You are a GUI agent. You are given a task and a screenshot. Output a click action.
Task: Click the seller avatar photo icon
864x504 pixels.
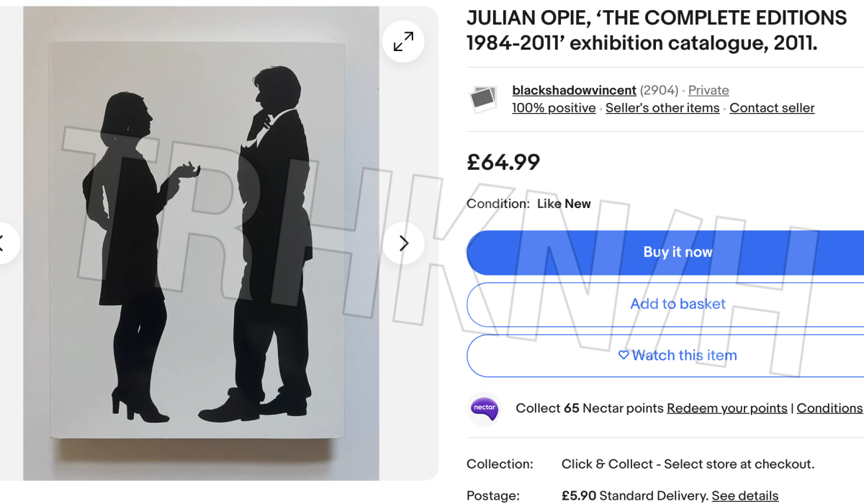pyautogui.click(x=484, y=99)
